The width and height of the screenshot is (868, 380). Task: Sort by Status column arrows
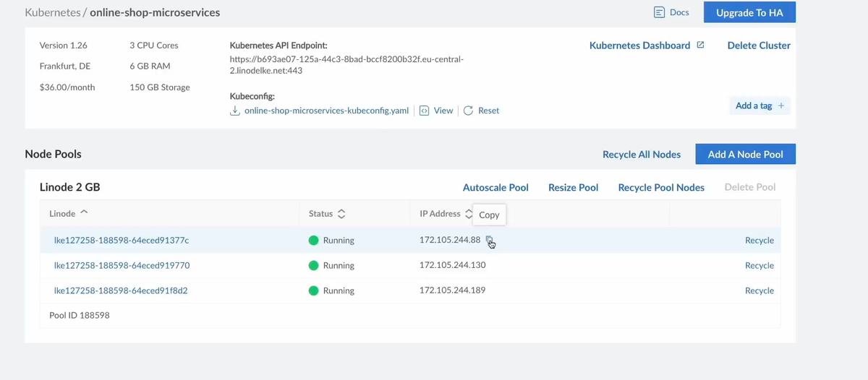pos(341,214)
